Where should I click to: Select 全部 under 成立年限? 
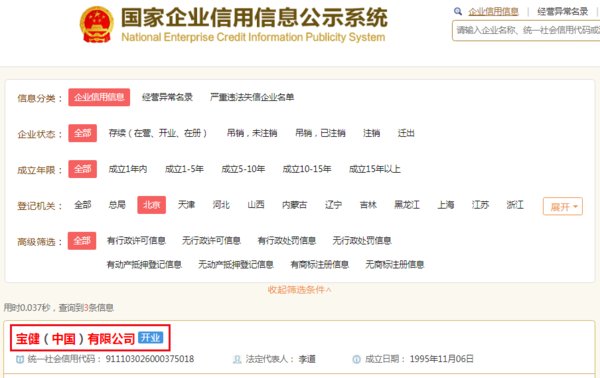[x=83, y=169]
